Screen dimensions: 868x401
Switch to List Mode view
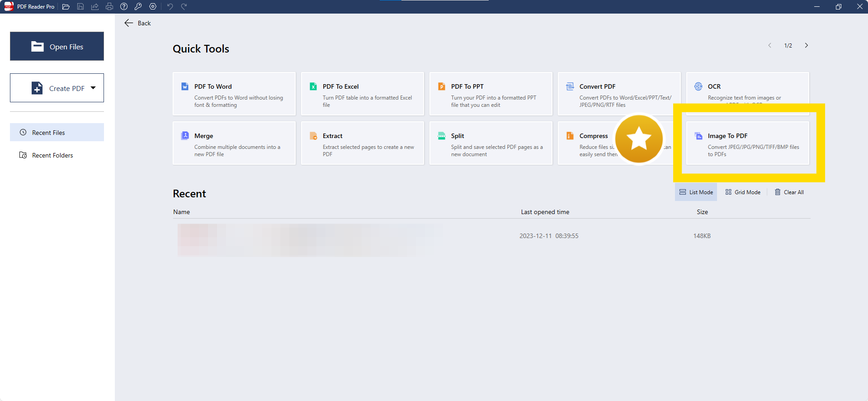pyautogui.click(x=696, y=192)
